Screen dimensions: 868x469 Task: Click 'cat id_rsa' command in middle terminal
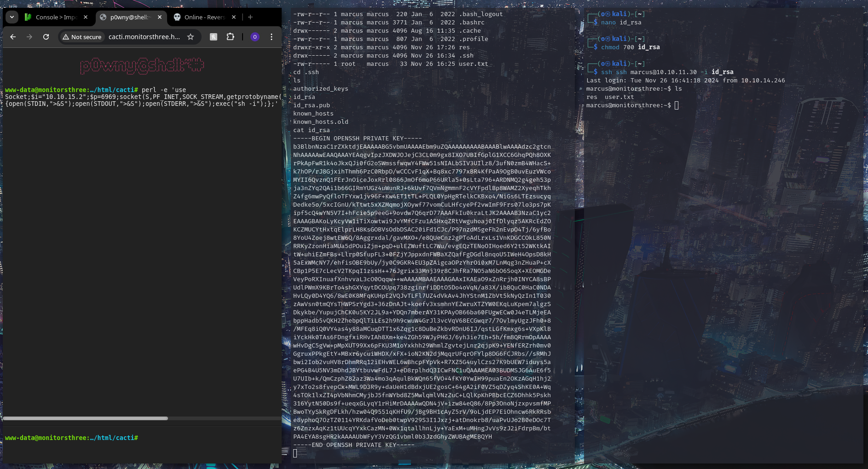[312, 130]
